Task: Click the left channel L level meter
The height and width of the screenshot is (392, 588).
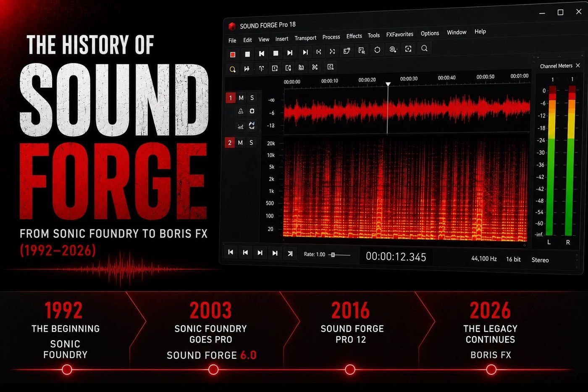Action: (550, 161)
